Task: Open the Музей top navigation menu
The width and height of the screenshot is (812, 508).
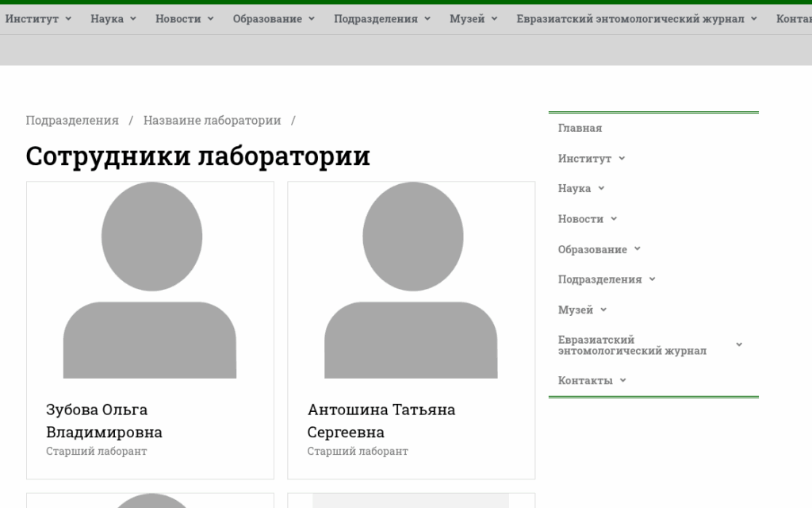Action: point(473,19)
